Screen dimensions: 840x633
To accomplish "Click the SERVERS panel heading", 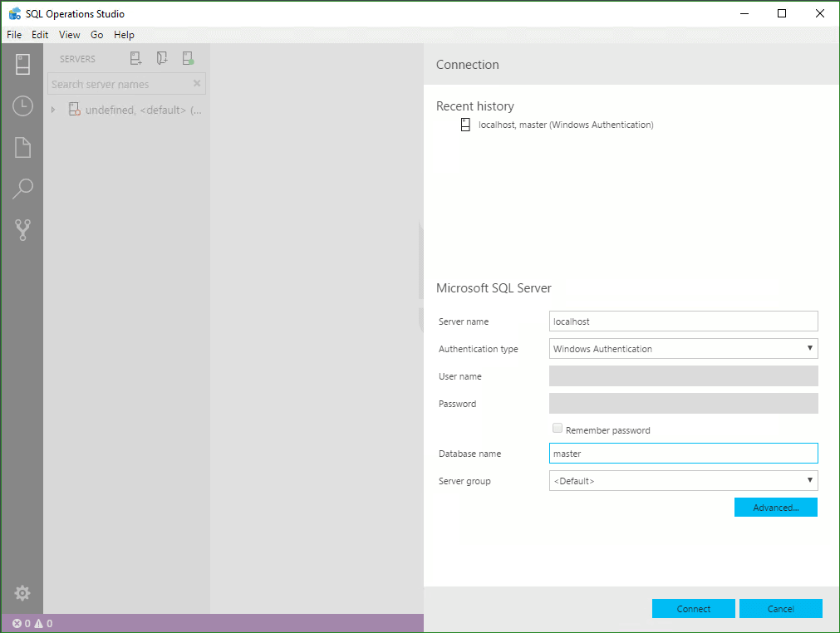I will [x=77, y=59].
